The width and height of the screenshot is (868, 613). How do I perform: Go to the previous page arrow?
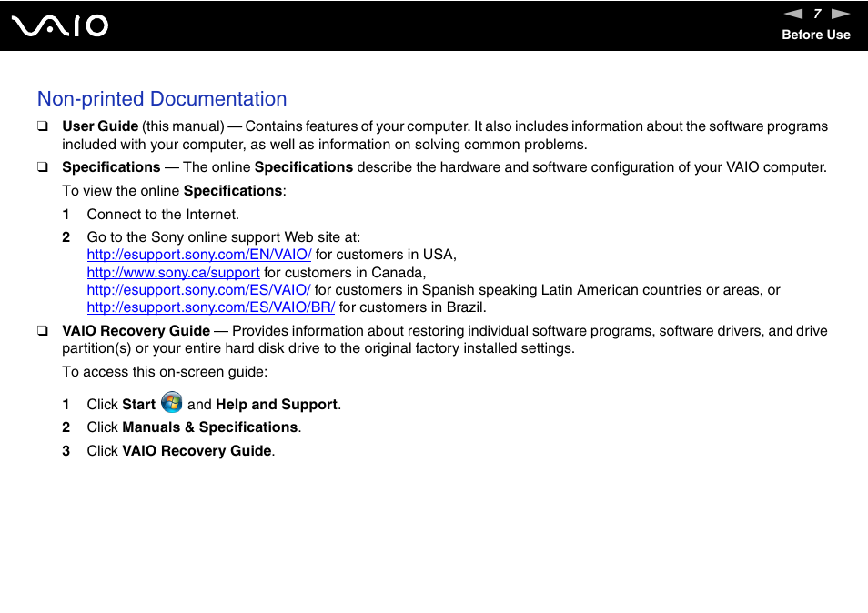792,14
